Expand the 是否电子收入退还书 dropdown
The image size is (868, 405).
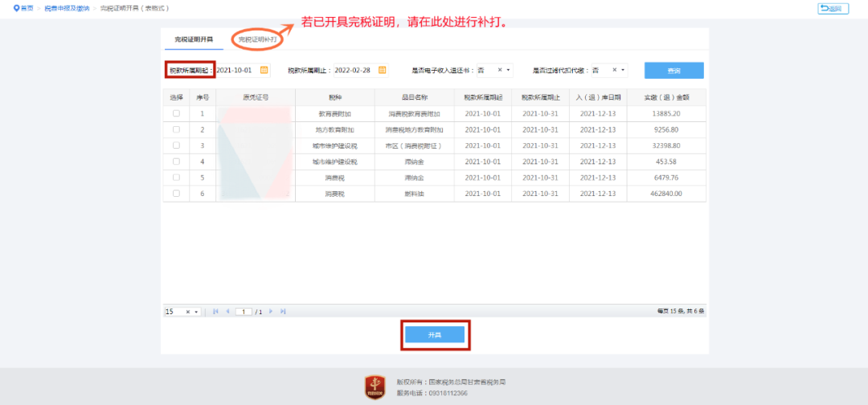tap(509, 70)
